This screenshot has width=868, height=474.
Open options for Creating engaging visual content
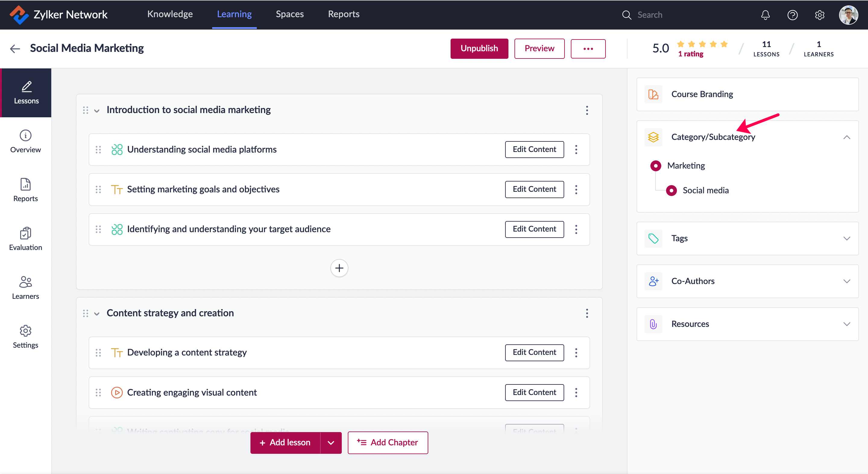pos(576,392)
